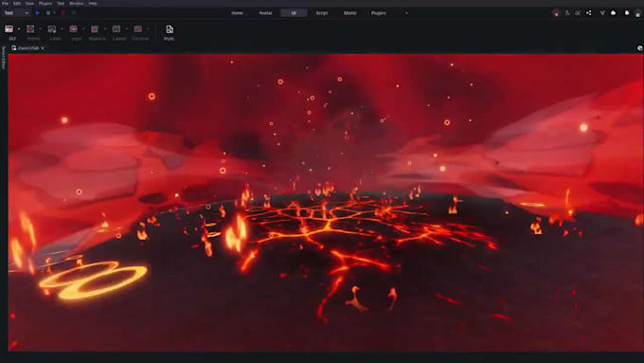Insert a Label element
The image size is (644, 363).
[52, 29]
